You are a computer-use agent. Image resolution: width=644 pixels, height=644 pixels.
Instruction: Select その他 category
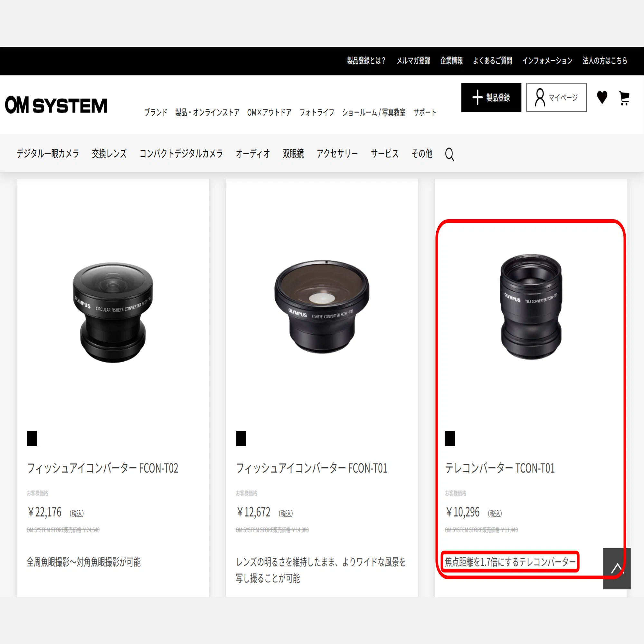coord(422,154)
